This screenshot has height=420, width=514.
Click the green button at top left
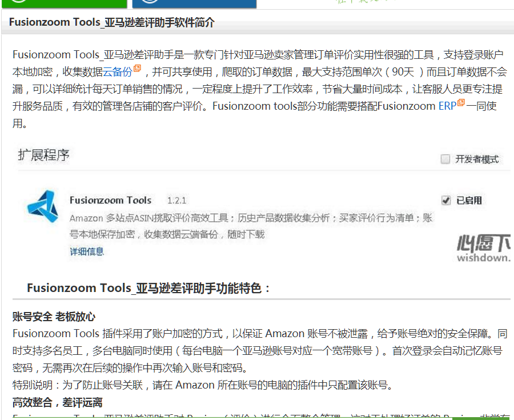(x=64, y=3)
